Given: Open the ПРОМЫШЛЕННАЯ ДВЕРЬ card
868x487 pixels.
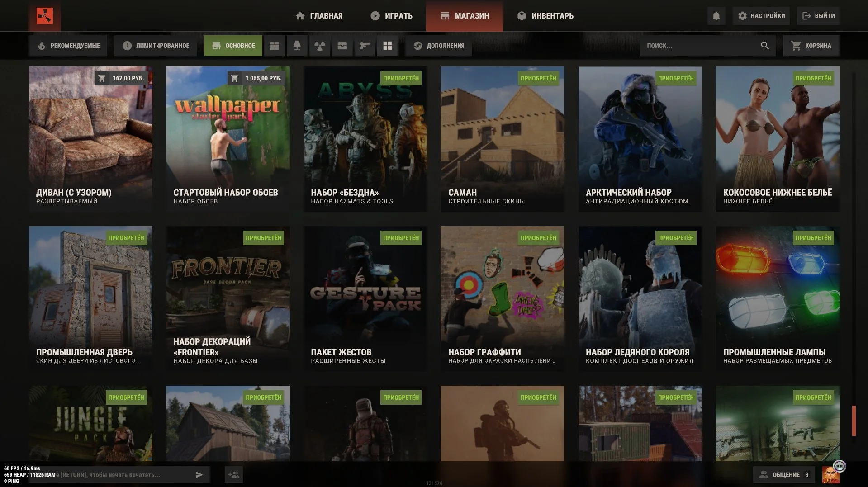Looking at the screenshot, I should coord(90,299).
